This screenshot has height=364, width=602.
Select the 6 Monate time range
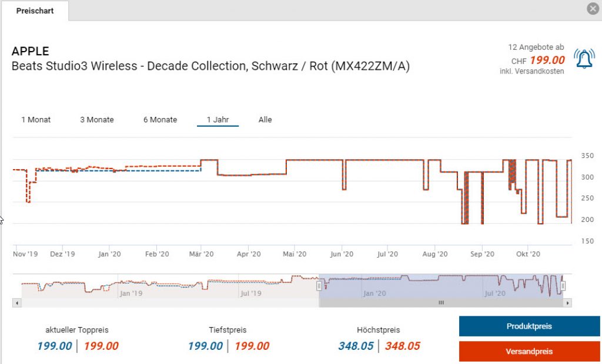click(x=160, y=120)
